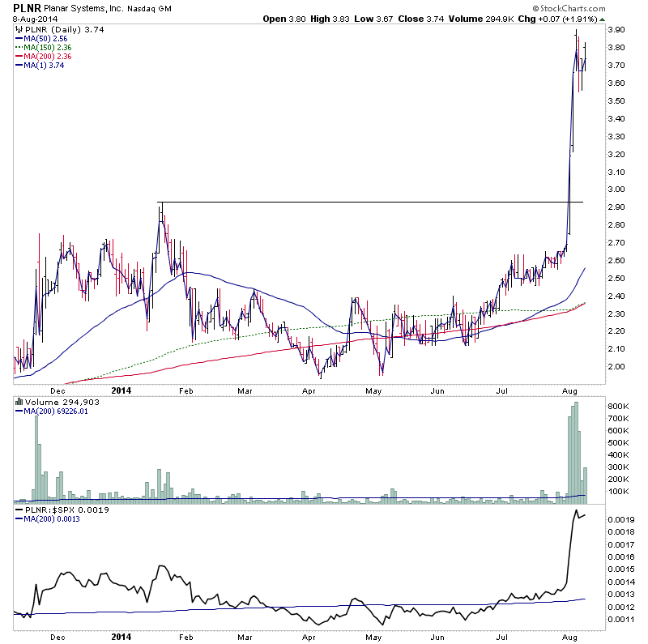Click the Open 3.80 value
Screen dimensions: 648x644
pyautogui.click(x=283, y=19)
